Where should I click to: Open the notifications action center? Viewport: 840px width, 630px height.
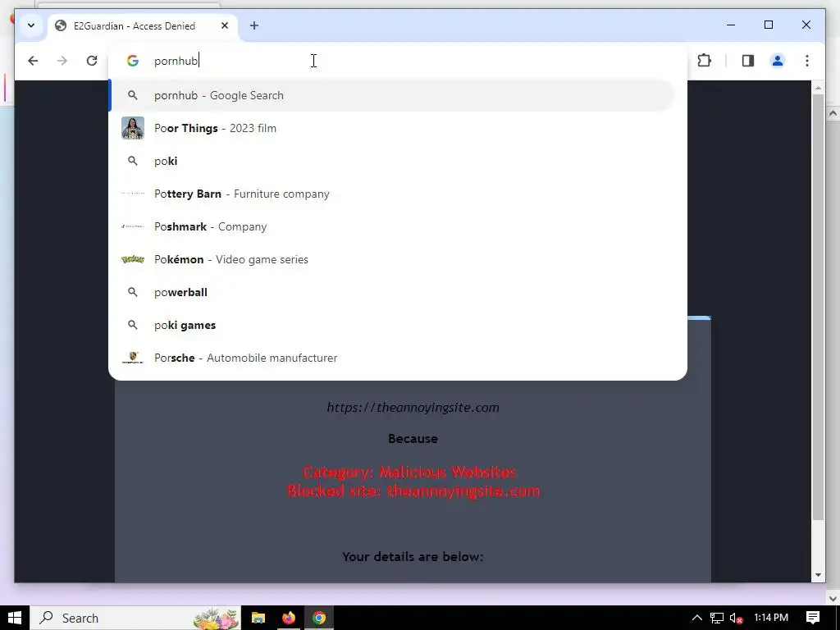[813, 618]
